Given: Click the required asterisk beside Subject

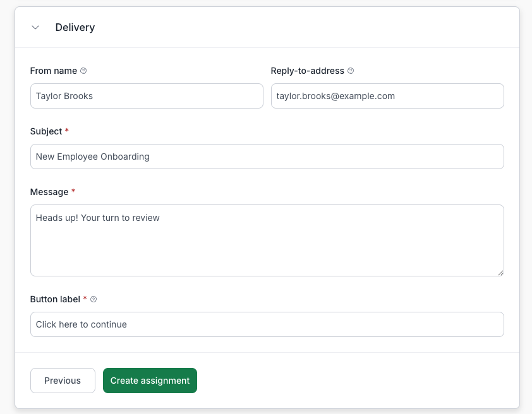Looking at the screenshot, I should point(68,131).
